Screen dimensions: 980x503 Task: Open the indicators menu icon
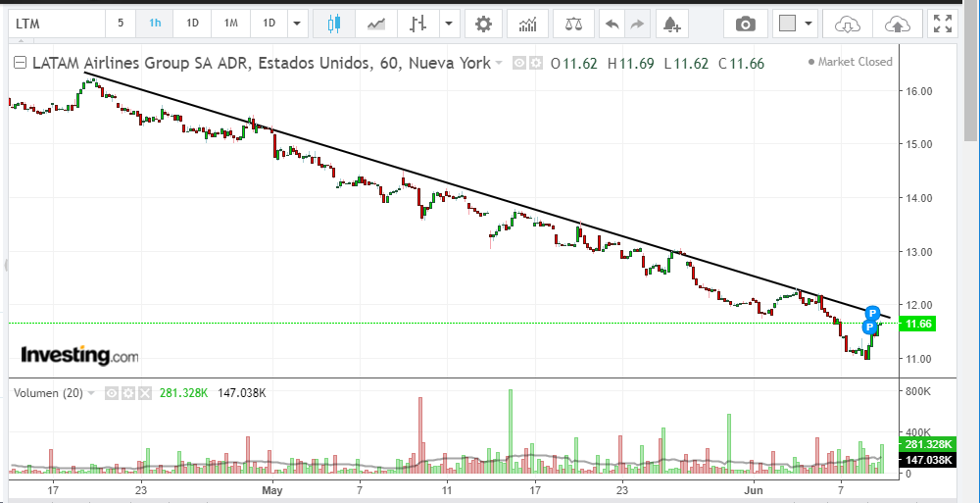click(x=527, y=24)
